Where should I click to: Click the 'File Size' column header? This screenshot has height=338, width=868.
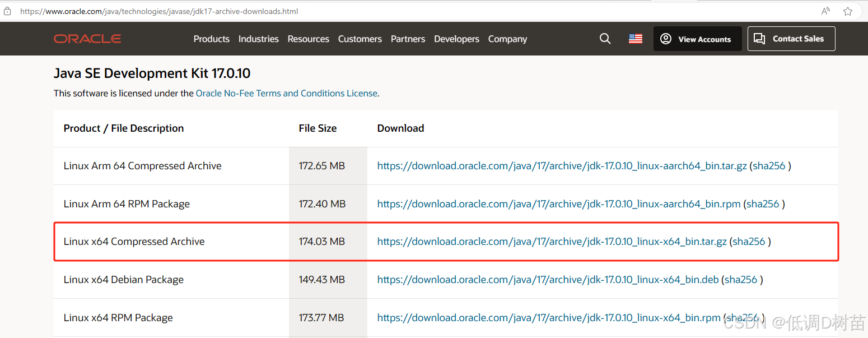tap(318, 128)
